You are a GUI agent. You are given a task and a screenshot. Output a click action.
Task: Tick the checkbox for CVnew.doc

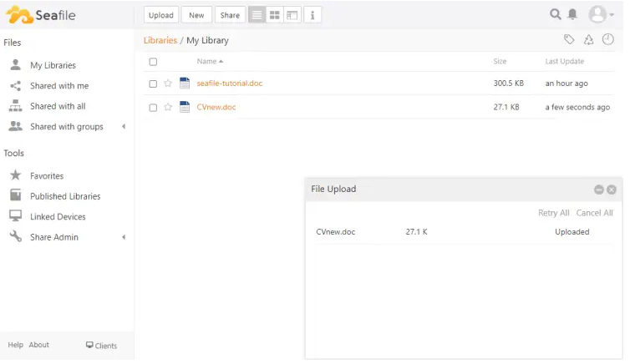click(x=153, y=108)
